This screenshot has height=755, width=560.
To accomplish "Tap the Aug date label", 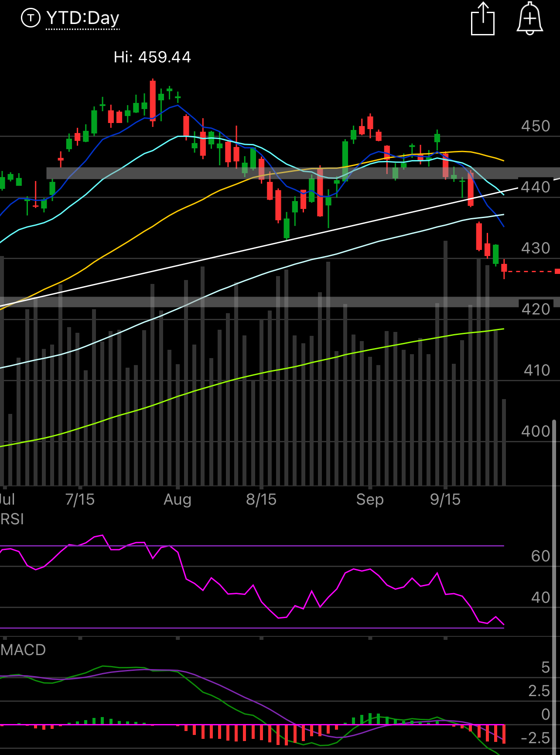I will pos(178,499).
